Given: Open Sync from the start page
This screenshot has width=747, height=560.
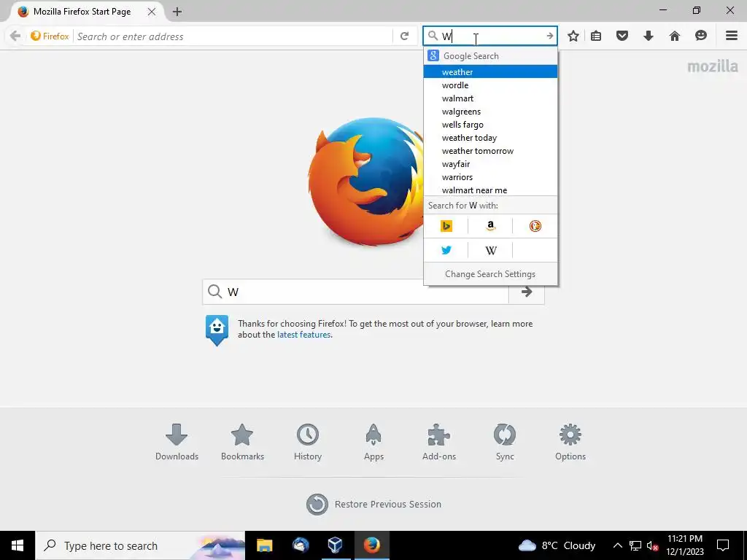Looking at the screenshot, I should pyautogui.click(x=505, y=442).
